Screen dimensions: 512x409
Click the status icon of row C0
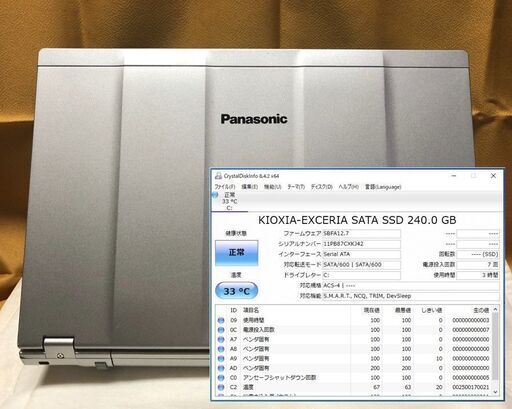221,378
